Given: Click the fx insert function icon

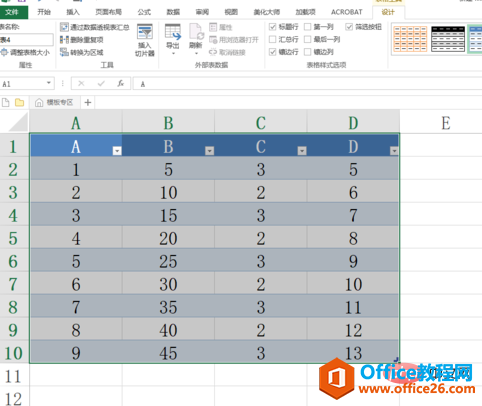Looking at the screenshot, I should tap(120, 84).
